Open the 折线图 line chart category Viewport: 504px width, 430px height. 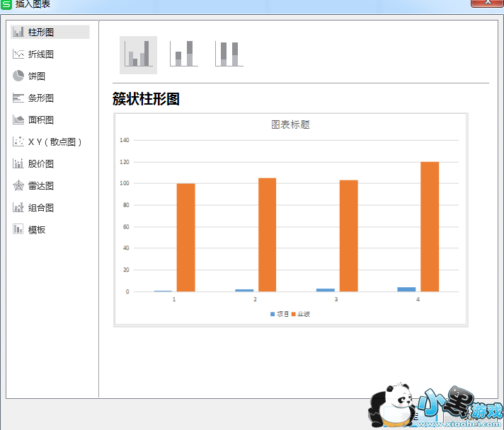coord(40,54)
